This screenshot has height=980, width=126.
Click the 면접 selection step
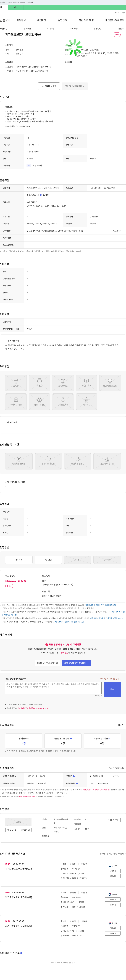[48, 560]
